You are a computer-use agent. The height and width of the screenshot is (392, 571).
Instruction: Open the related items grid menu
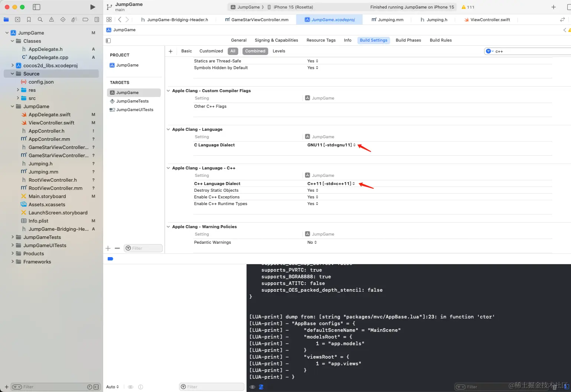tap(109, 20)
